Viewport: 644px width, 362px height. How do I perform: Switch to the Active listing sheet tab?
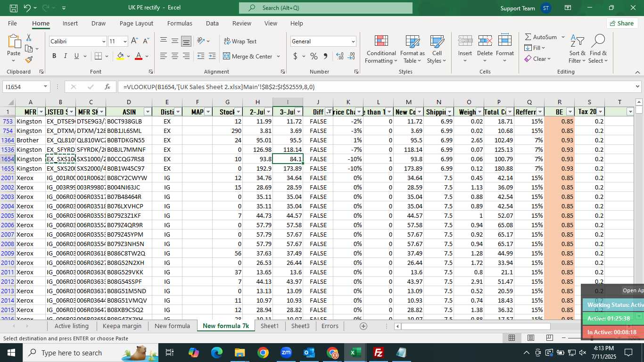(72, 326)
